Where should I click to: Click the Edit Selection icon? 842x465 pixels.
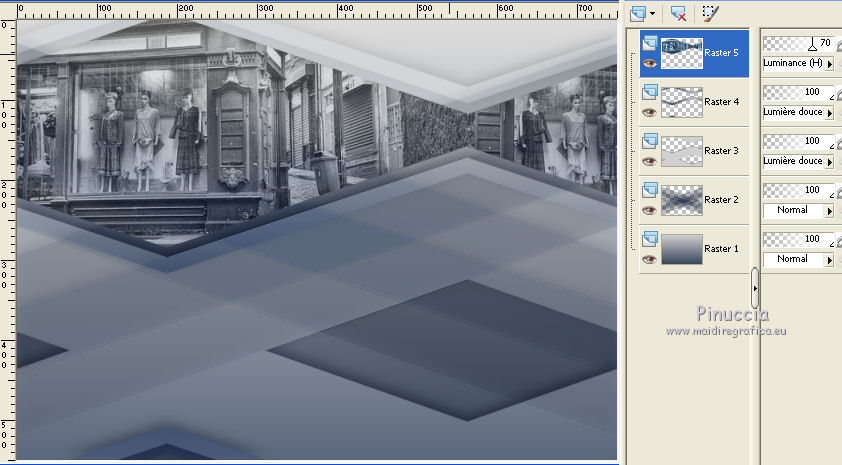point(710,13)
